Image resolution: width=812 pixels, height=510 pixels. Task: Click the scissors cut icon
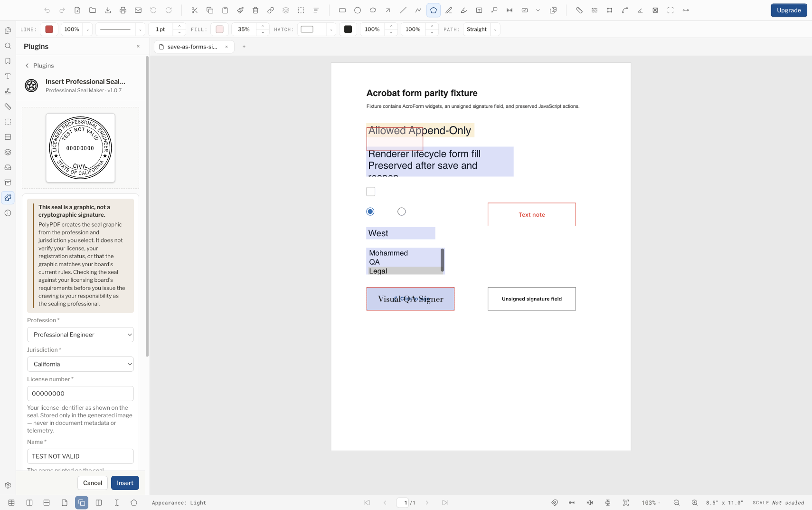point(195,10)
